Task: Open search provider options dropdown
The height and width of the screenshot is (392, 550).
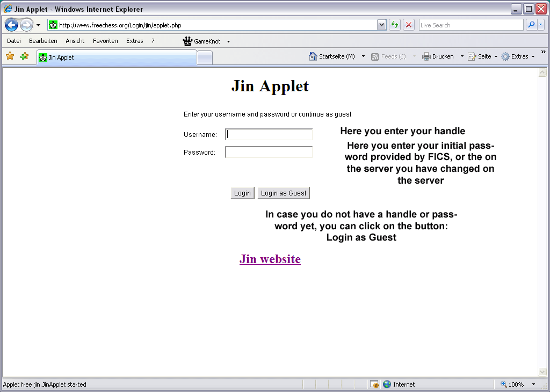Action: (541, 25)
